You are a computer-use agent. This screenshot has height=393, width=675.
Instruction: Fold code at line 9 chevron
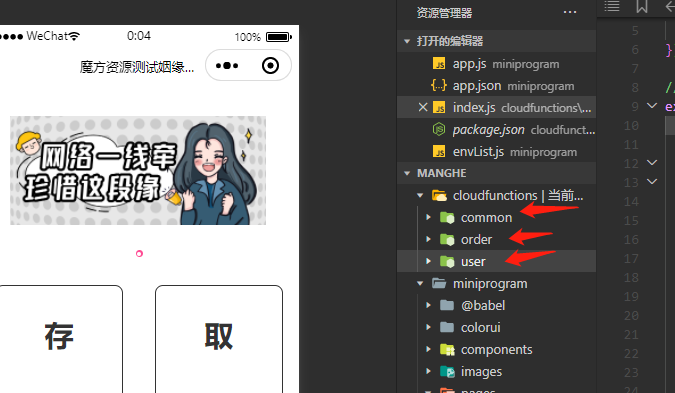click(652, 105)
